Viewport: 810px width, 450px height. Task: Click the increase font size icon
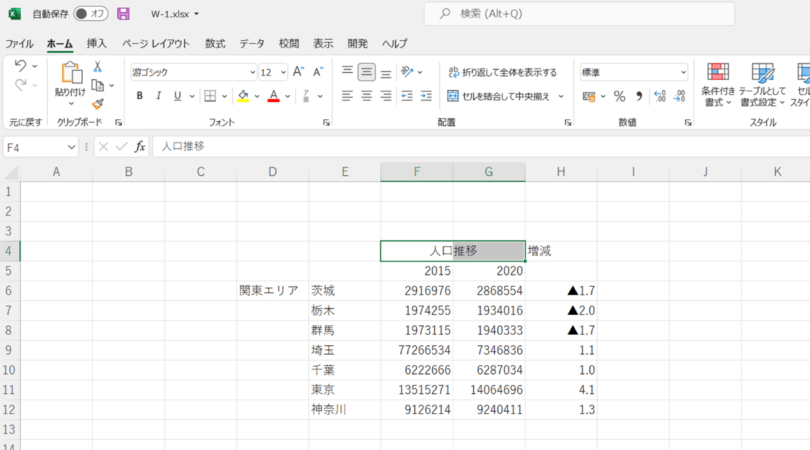click(x=297, y=72)
